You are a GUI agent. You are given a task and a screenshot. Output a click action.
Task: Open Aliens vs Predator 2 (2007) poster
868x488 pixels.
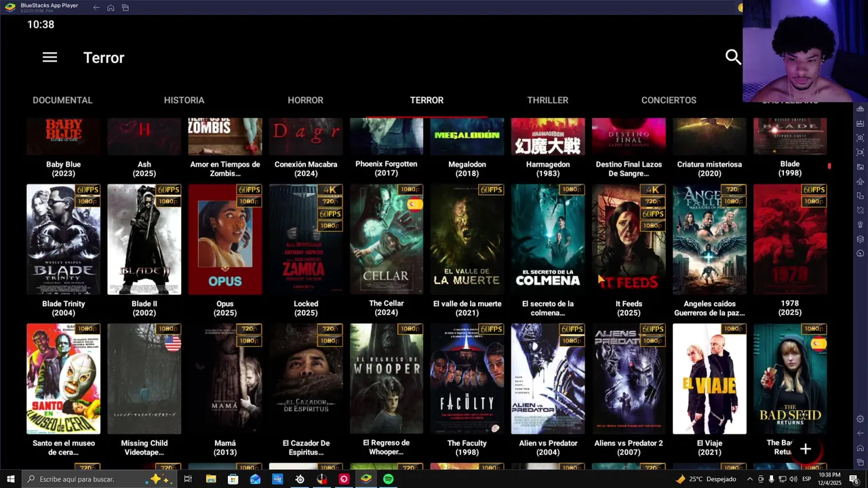pos(629,379)
